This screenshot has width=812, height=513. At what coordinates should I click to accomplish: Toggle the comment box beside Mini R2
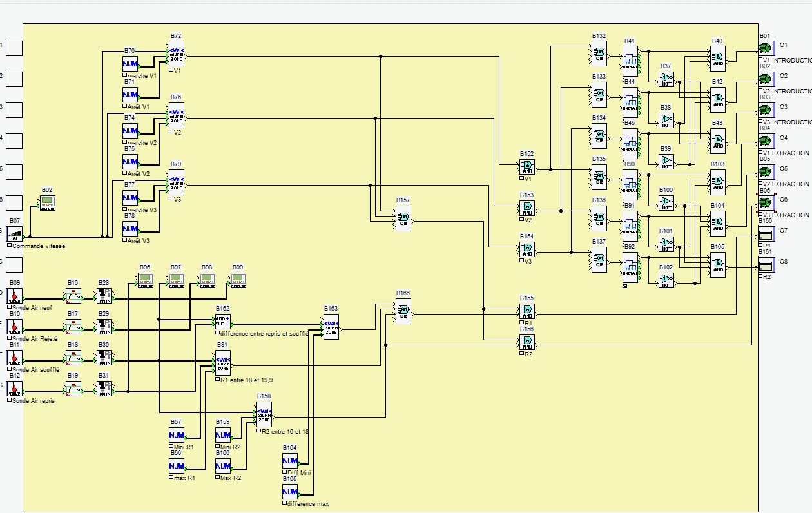pyautogui.click(x=217, y=447)
